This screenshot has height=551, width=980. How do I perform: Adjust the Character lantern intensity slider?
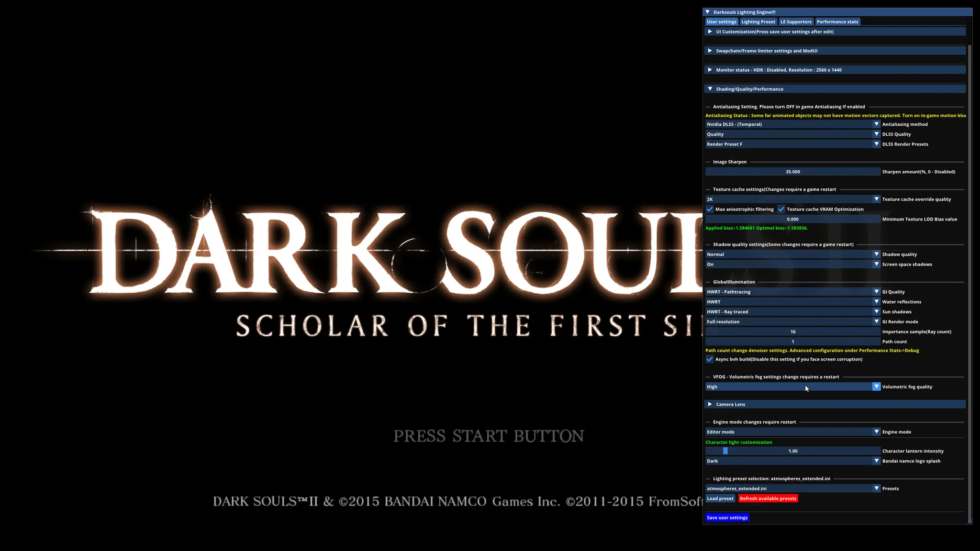793,451
